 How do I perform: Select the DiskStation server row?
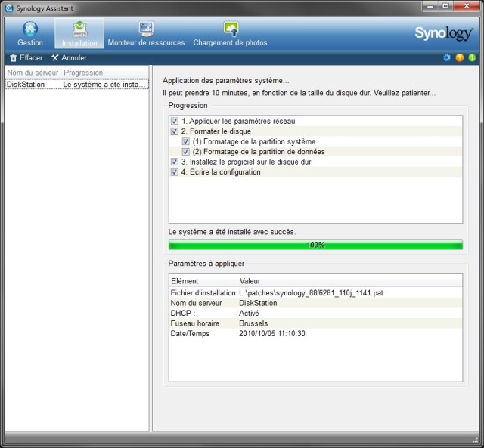(x=77, y=84)
